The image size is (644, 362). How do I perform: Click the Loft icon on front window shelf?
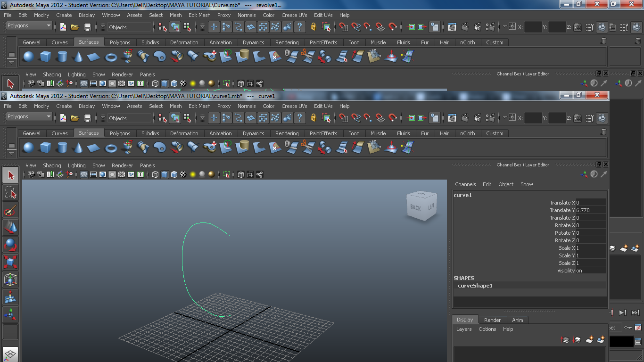pyautogui.click(x=144, y=148)
